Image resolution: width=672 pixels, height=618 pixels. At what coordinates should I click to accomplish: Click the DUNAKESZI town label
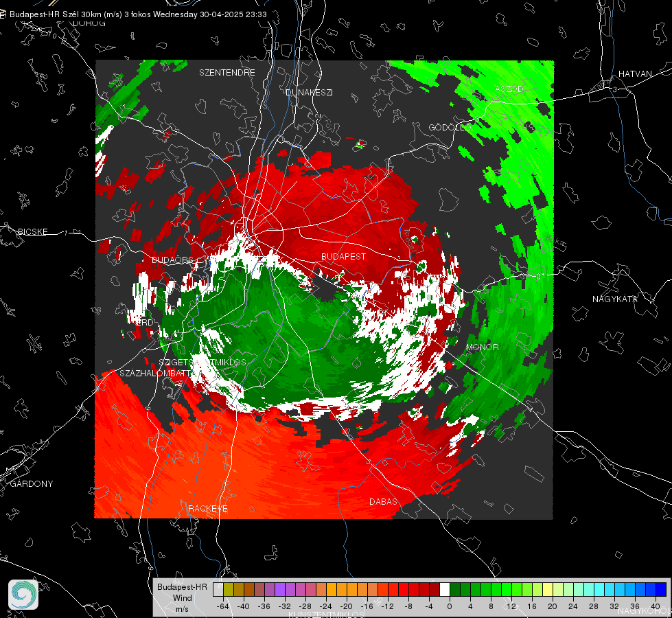[309, 92]
